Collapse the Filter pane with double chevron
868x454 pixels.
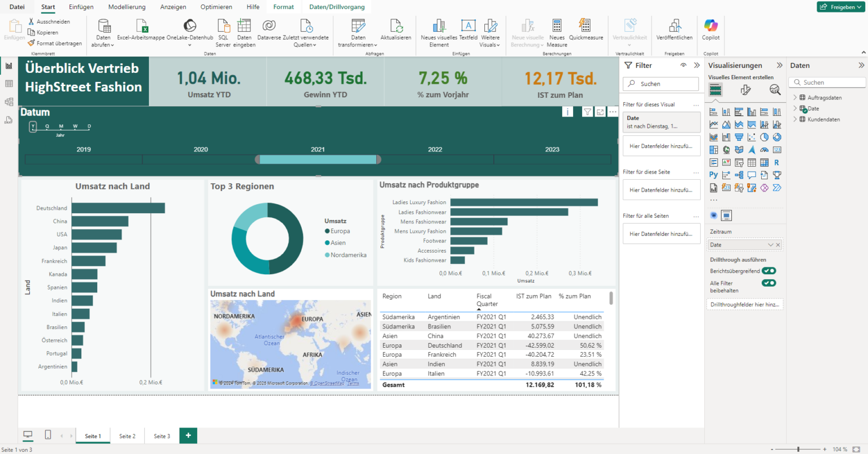[697, 66]
